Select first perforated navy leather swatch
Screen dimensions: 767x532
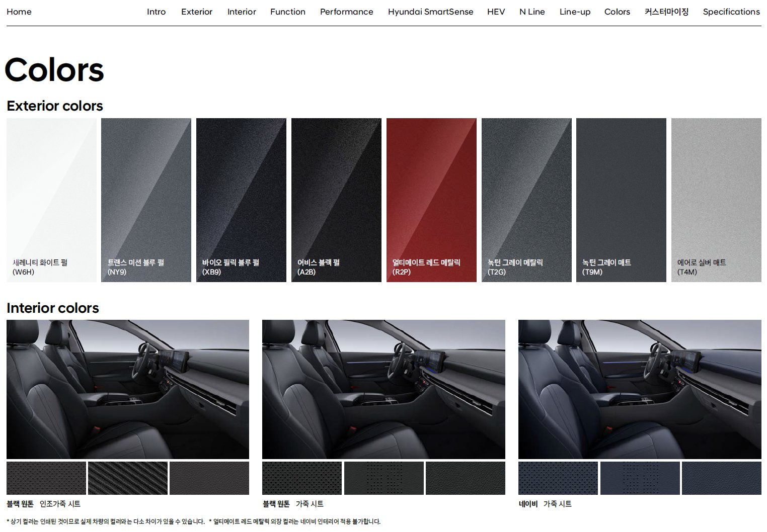pyautogui.click(x=558, y=478)
